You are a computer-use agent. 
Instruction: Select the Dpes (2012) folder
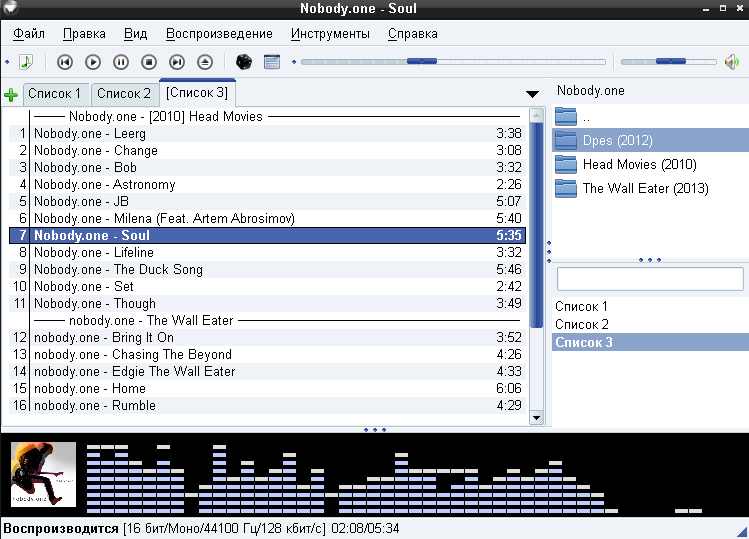click(x=650, y=140)
